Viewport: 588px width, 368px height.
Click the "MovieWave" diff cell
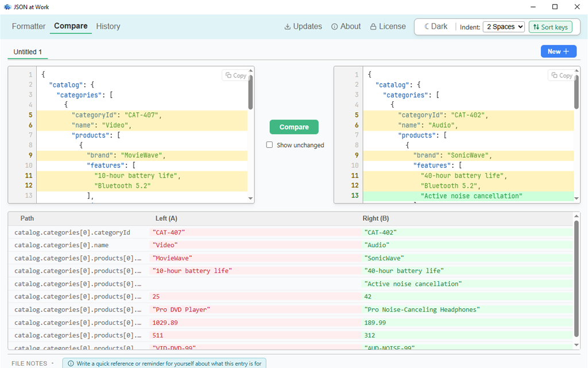(x=255, y=258)
